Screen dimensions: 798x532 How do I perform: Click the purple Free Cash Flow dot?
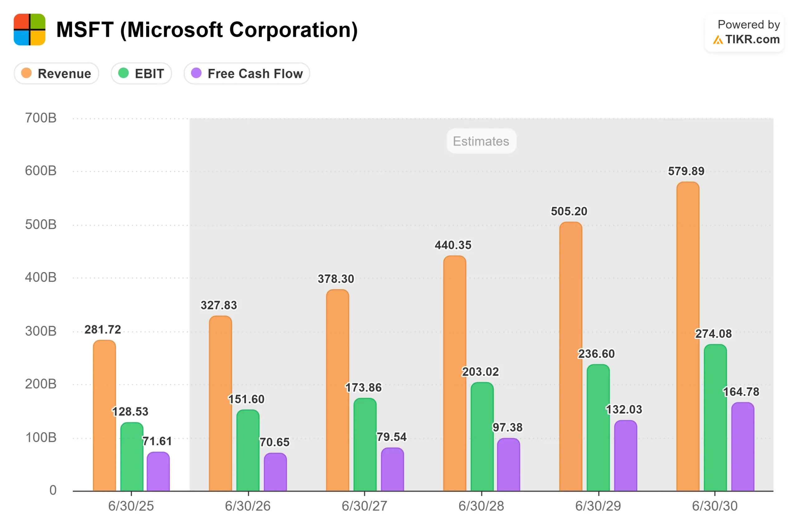[196, 73]
